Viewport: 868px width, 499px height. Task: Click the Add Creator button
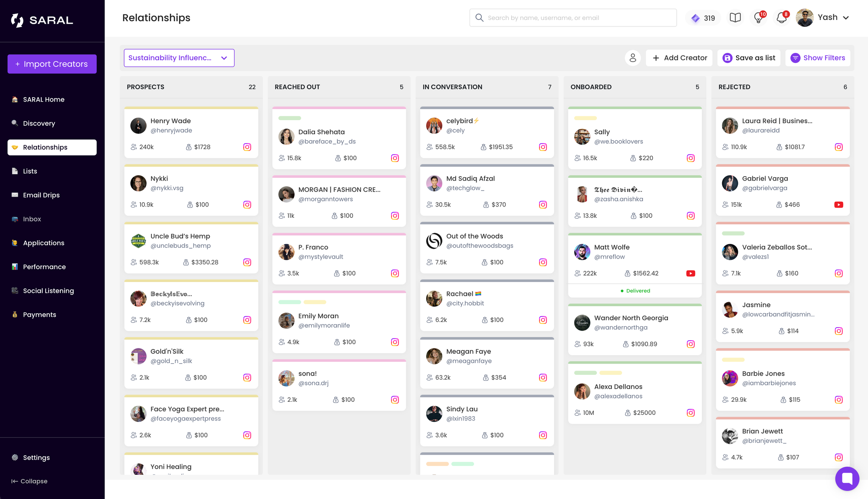click(x=679, y=58)
